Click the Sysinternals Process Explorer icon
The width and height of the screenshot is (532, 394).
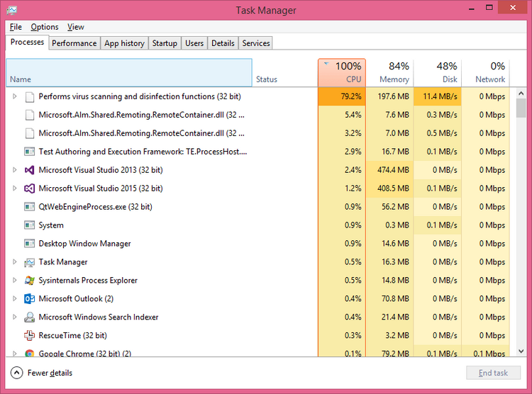[x=30, y=281]
